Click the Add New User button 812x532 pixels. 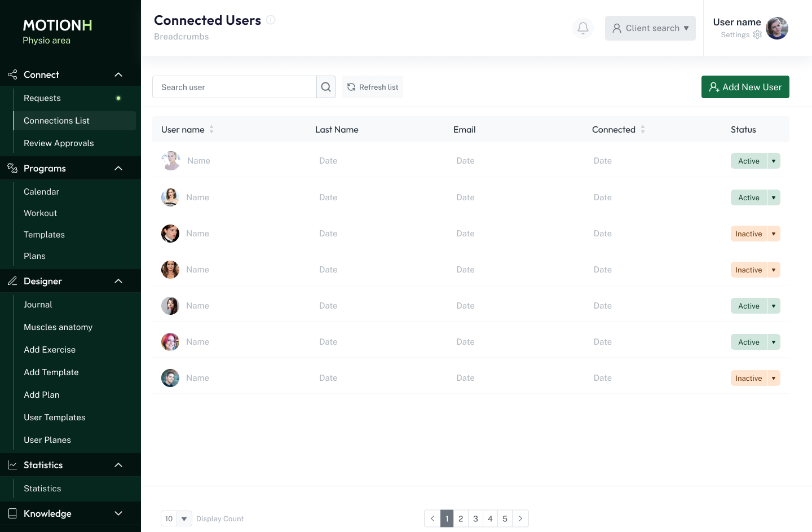click(745, 87)
